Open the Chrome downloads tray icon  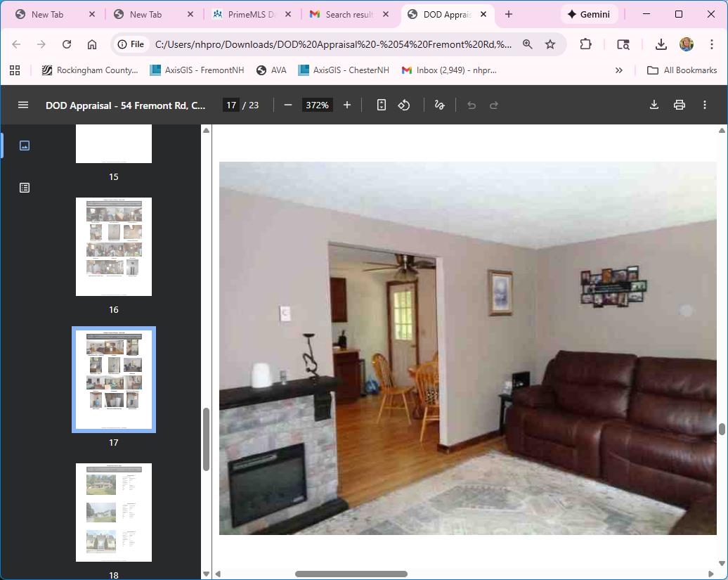pos(661,44)
